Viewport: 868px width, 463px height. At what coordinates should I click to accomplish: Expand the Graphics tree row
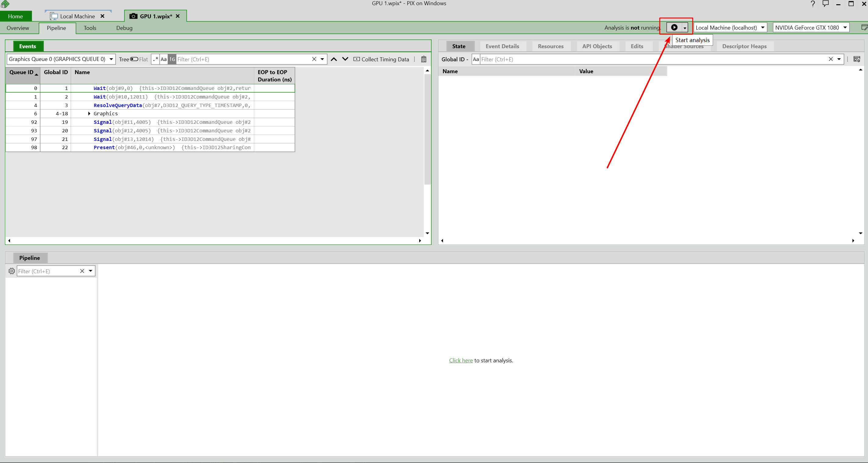[x=89, y=113]
